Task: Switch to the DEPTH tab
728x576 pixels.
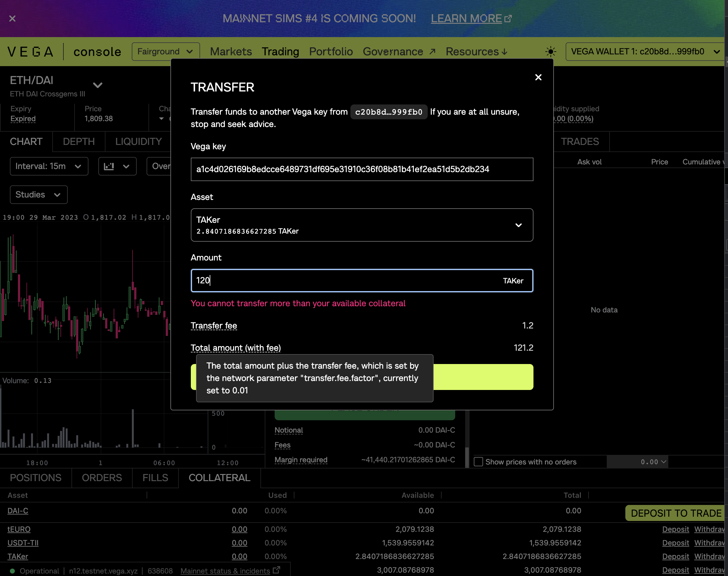Action: 79,142
